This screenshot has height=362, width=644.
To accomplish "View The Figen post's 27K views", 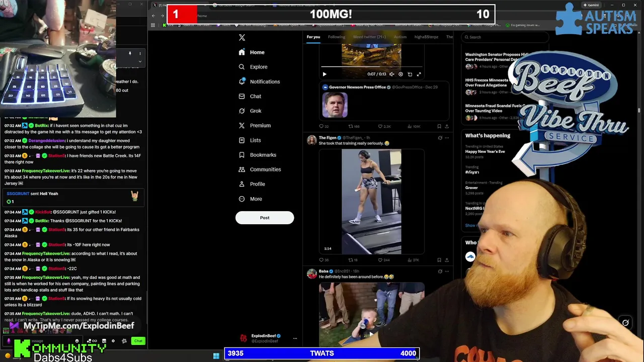I will click(x=414, y=260).
